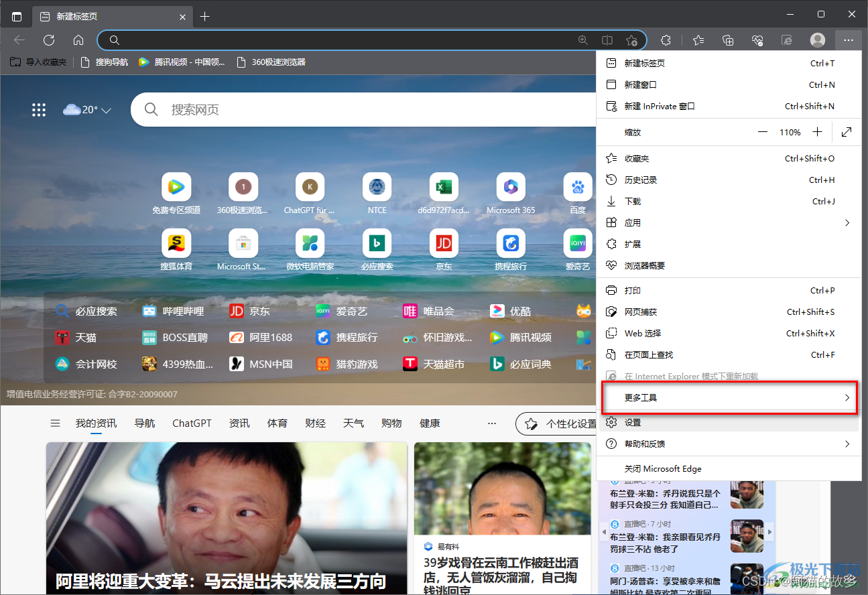Viewport: 868px width, 595px height.
Task: Select 在页面上查找 menu entry
Action: (729, 354)
